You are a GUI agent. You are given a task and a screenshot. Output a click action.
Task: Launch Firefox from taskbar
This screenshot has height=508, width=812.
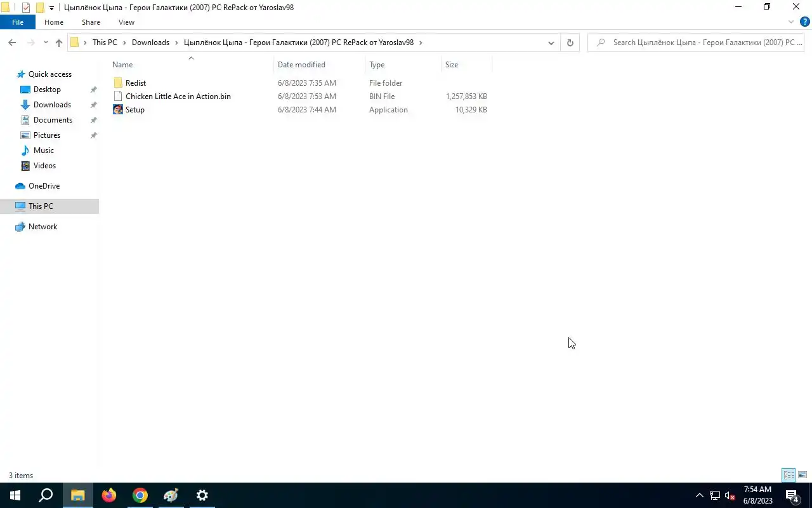pos(109,495)
